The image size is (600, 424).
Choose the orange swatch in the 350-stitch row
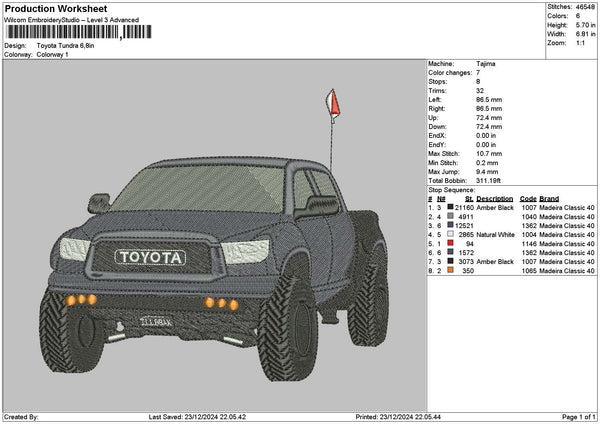coord(450,270)
